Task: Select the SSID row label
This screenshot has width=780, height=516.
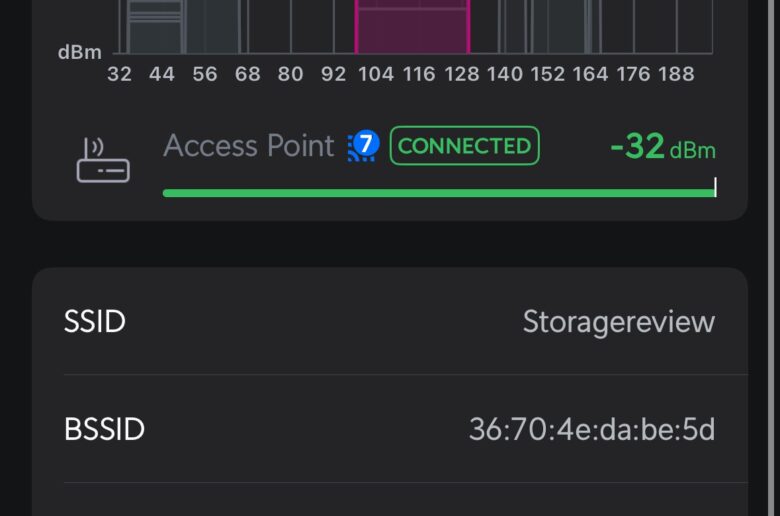Action: pyautogui.click(x=95, y=321)
